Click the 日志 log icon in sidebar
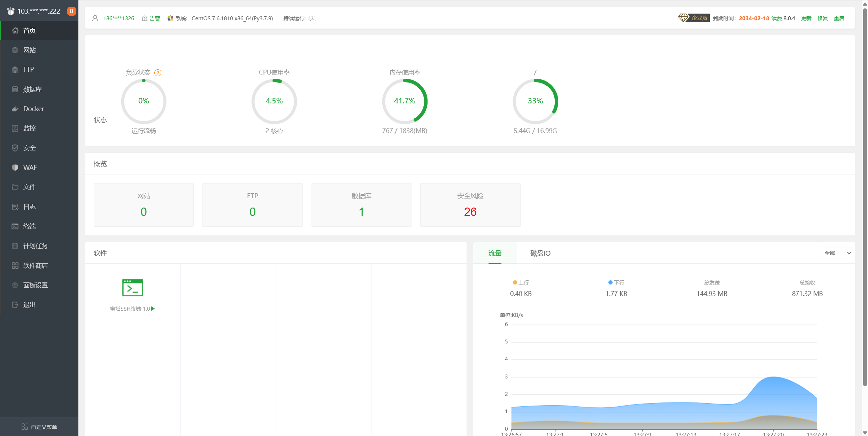Screen dimensions: 868x436 15,207
